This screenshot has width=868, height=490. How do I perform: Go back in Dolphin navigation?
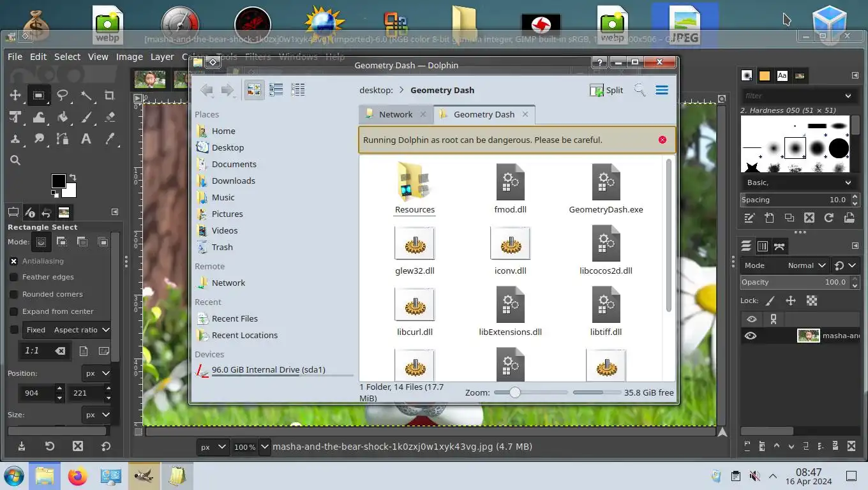click(x=207, y=90)
